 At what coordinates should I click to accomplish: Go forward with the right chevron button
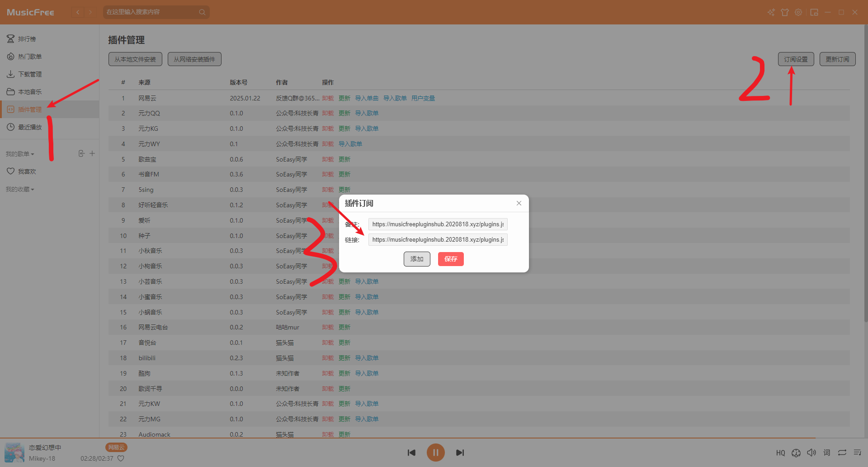[x=90, y=12]
